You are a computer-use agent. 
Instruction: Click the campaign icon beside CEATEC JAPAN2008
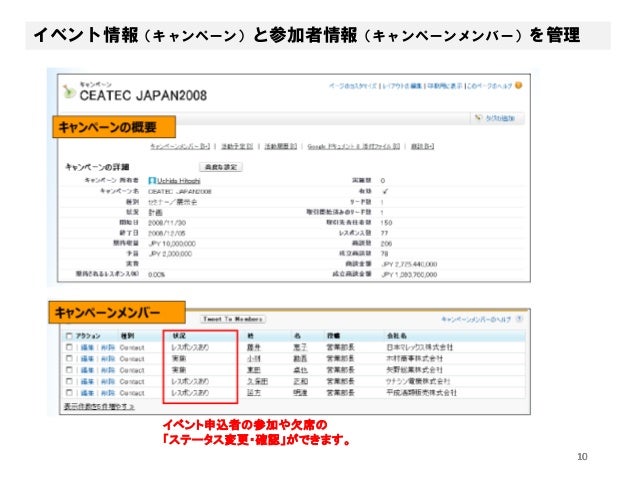[x=69, y=92]
